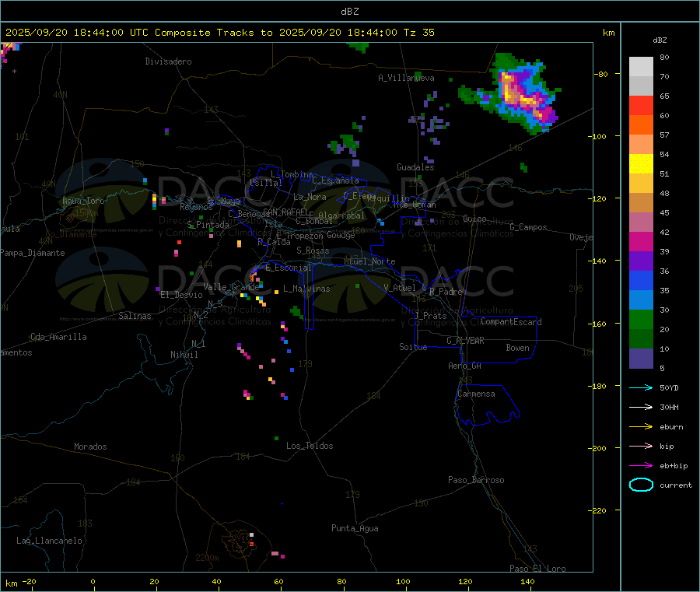The image size is (700, 592).
Task: Click the Lag.Llancanelo map label
Action: 49,541
